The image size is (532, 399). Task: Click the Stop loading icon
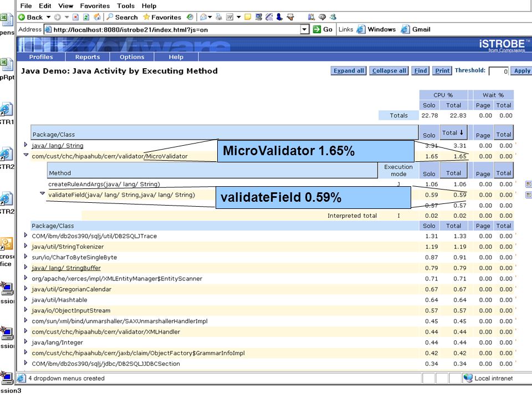(x=76, y=17)
